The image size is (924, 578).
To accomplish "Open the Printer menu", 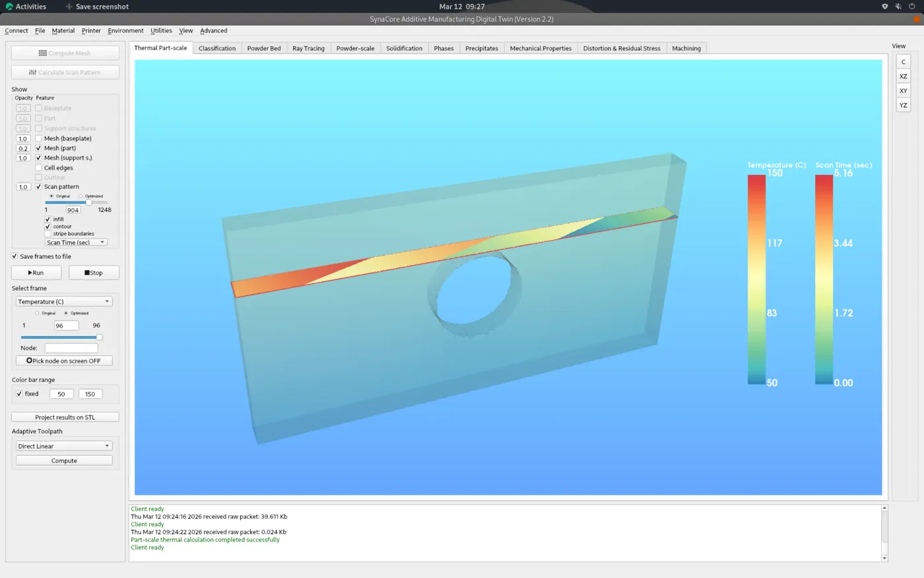I will [91, 30].
